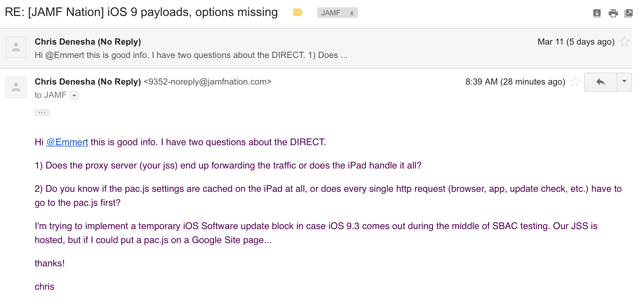Image resolution: width=644 pixels, height=301 pixels.
Task: Click the JAMF label chip
Action: 331,13
